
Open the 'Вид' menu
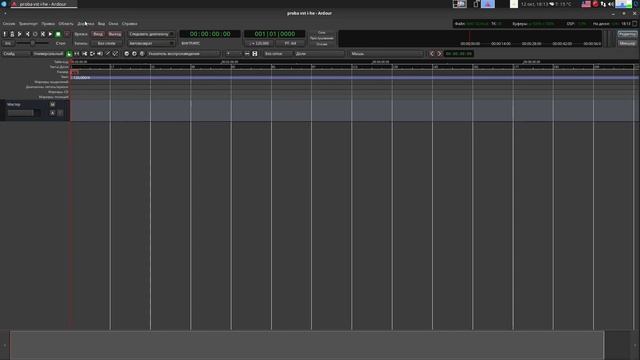point(101,24)
